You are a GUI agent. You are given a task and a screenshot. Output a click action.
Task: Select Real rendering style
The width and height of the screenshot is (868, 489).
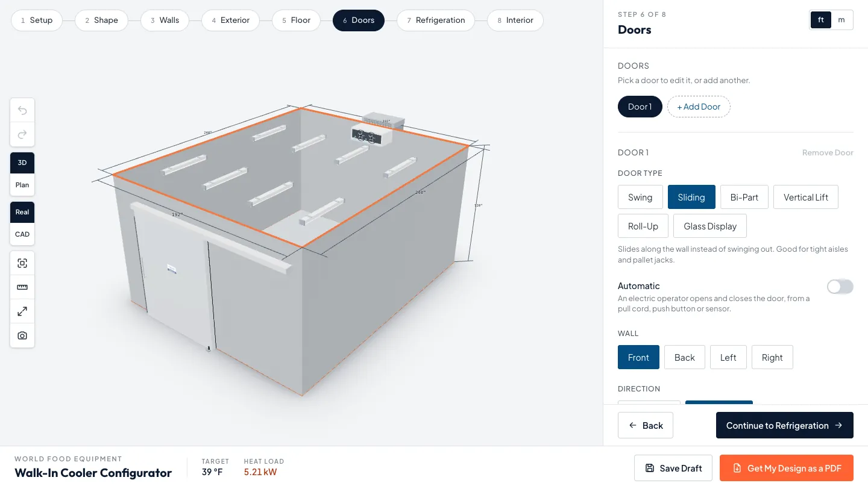pos(22,212)
